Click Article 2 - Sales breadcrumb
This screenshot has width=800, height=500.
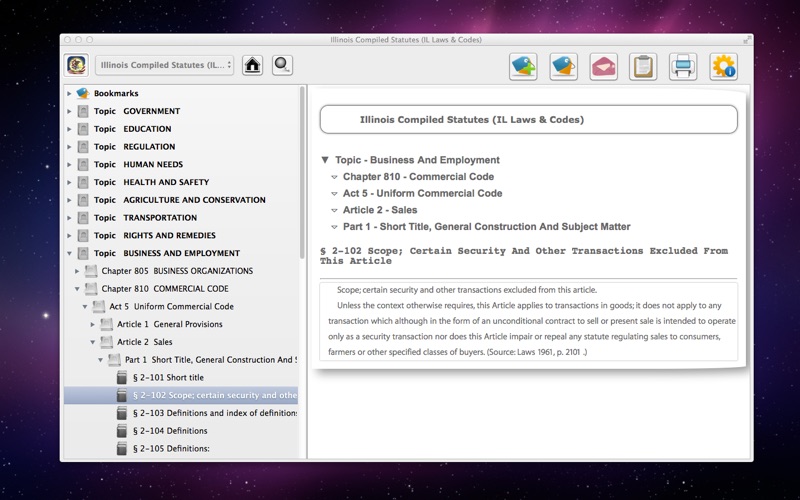click(x=380, y=210)
